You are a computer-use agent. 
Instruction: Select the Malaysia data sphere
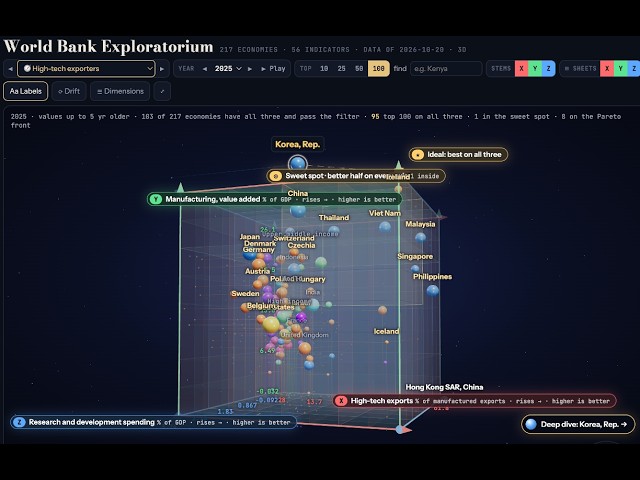(x=420, y=237)
